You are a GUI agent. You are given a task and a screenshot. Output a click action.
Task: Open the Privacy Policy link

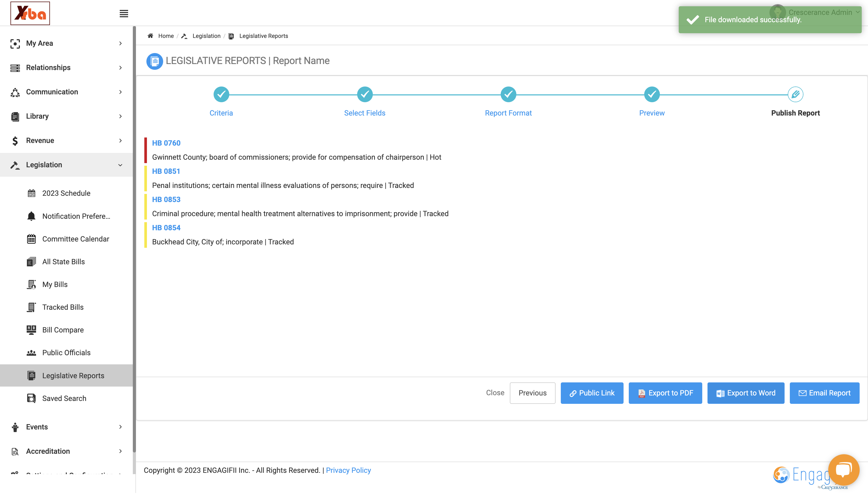348,470
